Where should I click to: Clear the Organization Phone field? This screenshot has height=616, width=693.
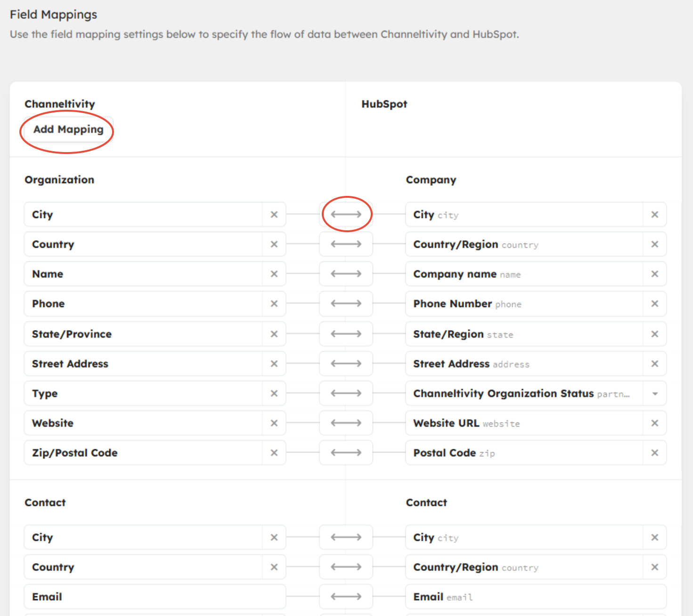tap(274, 304)
